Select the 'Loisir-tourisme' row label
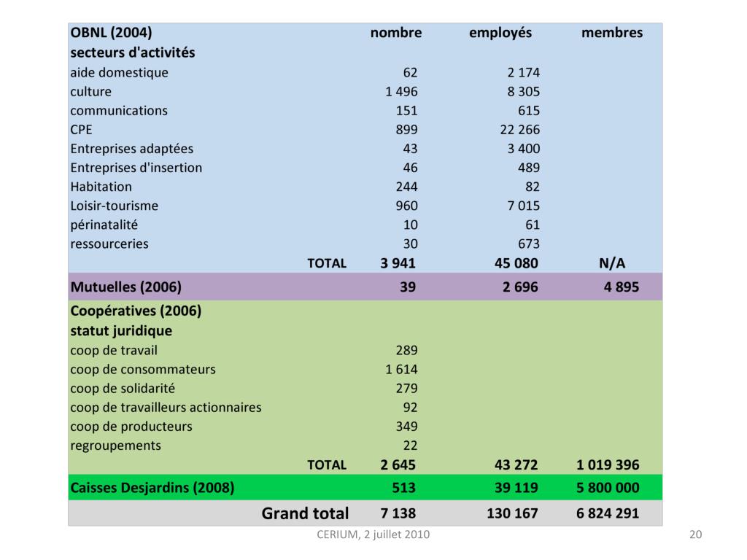 [115, 206]
